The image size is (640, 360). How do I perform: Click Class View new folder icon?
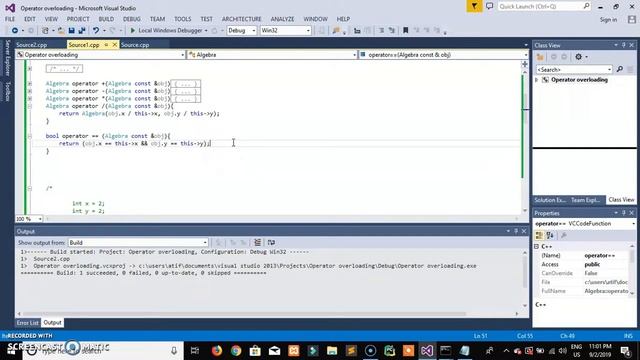tap(540, 57)
